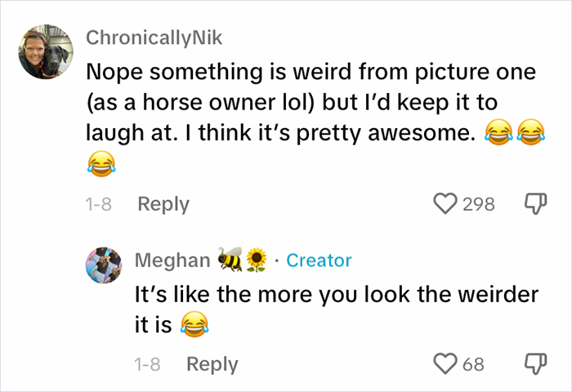The height and width of the screenshot is (392, 572).
Task: Click the bee emoji beside Meghan's name
Action: click(x=229, y=260)
